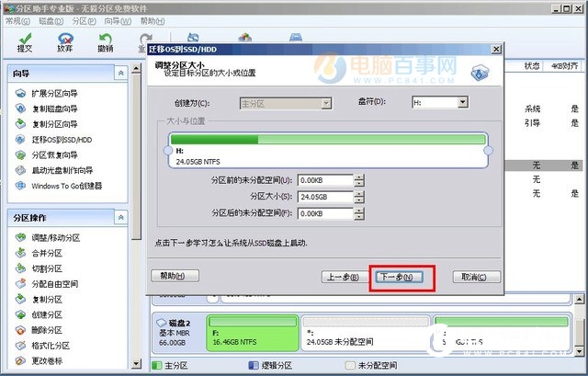Viewport: 588px width, 376px height.
Task: Select 复制分区 operation icon
Action: [20, 299]
